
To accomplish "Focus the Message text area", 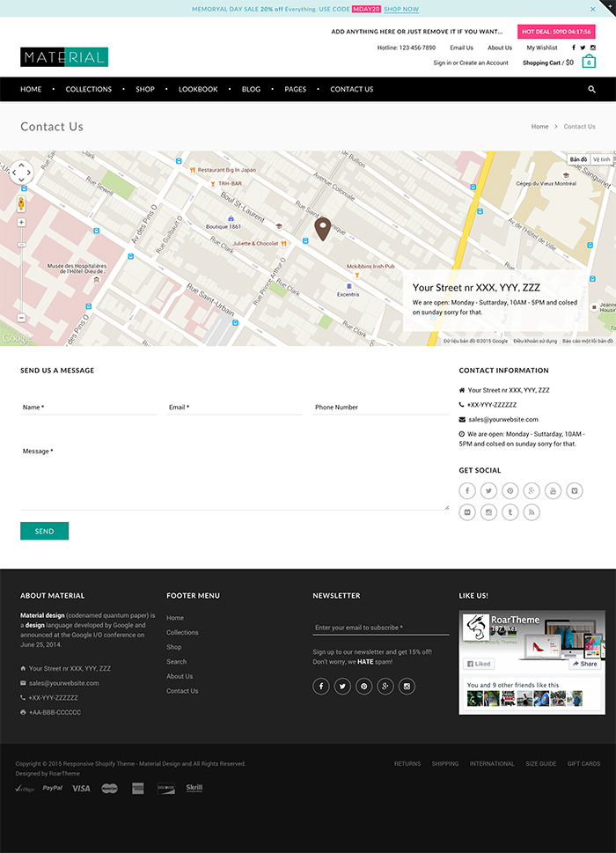I will click(x=234, y=476).
